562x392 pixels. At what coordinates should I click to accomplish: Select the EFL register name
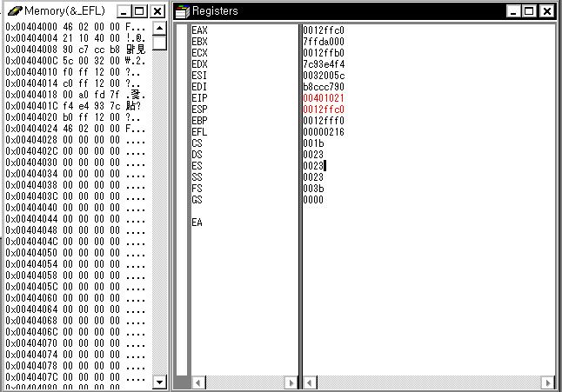click(199, 132)
